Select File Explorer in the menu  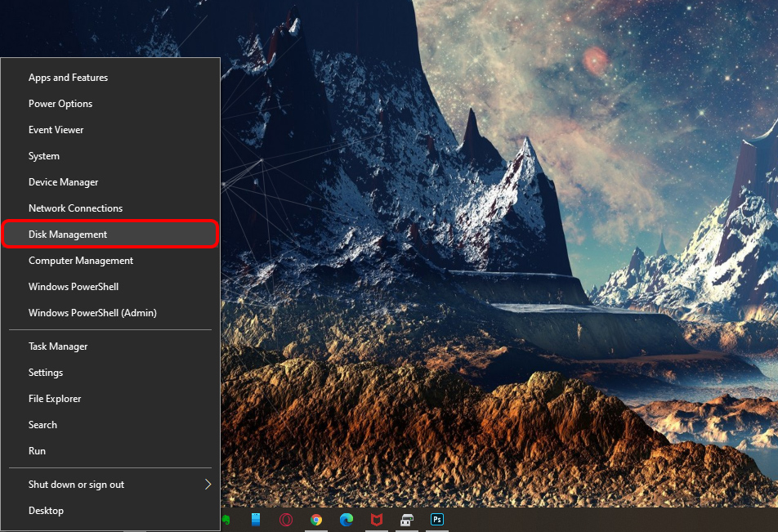coord(55,399)
